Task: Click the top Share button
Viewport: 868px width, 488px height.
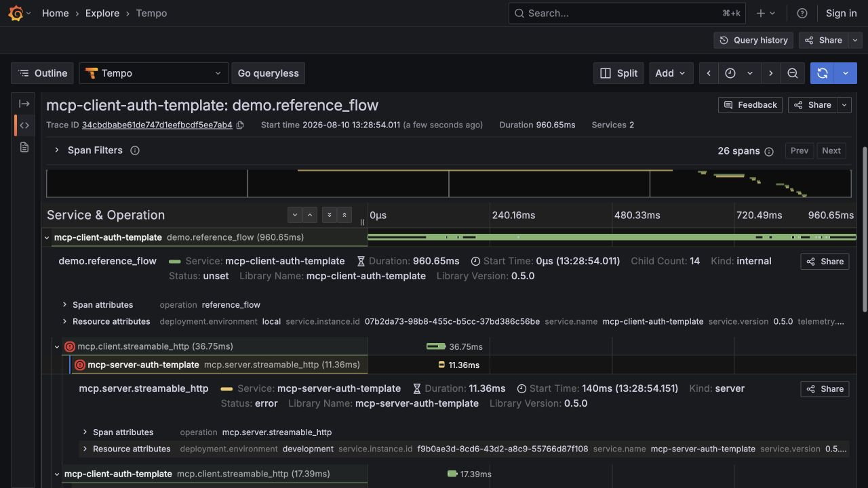Action: tap(823, 41)
